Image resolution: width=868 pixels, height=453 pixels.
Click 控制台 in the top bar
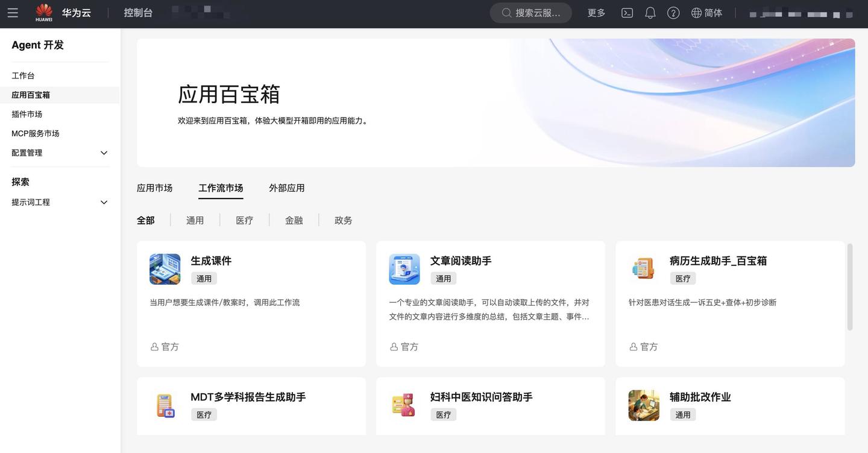138,13
